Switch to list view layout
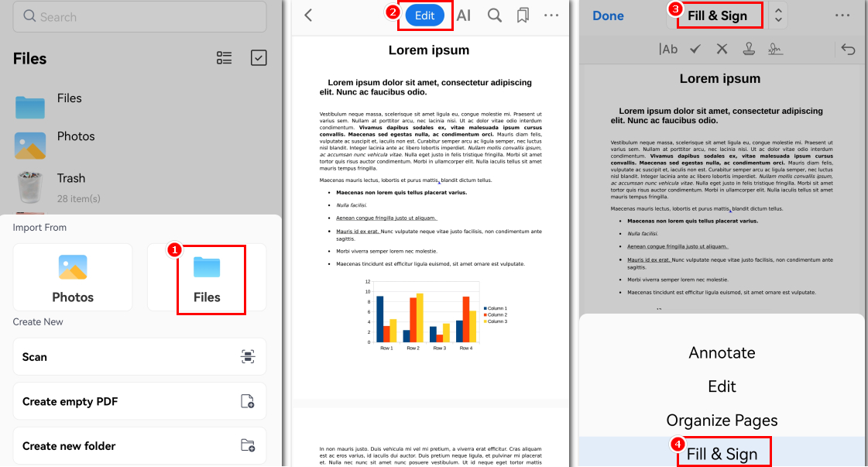The height and width of the screenshot is (467, 868). [x=225, y=58]
